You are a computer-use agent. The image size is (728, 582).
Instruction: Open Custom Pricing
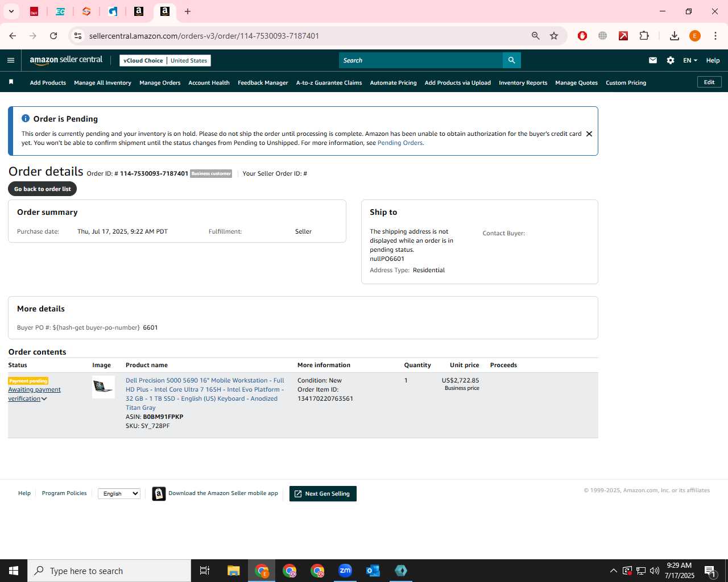[626, 83]
